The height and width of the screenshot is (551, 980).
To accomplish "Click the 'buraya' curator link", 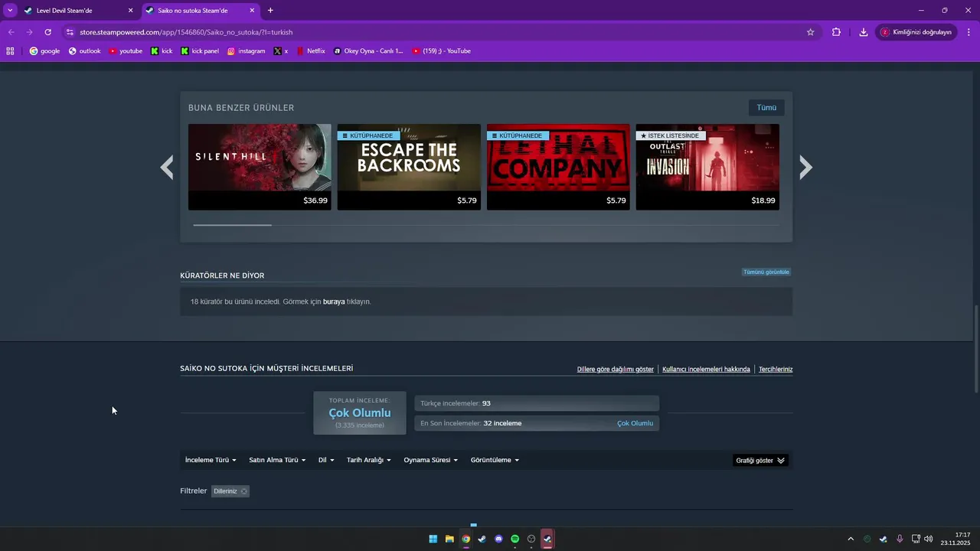I will [x=334, y=302].
